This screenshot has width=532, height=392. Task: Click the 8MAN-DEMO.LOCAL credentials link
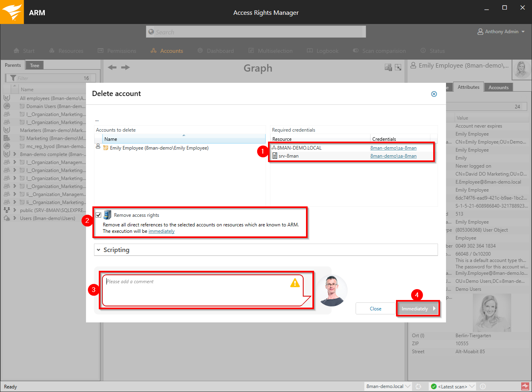pyautogui.click(x=393, y=148)
